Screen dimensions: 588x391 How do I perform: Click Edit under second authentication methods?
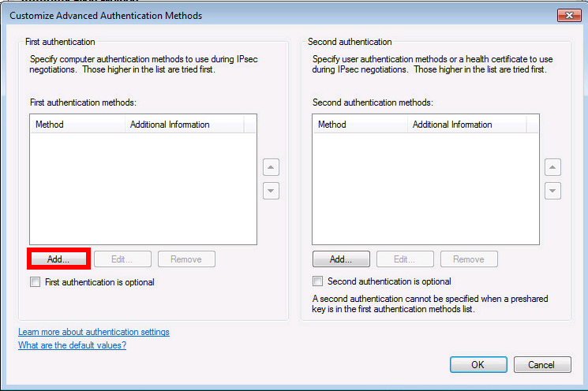point(405,259)
